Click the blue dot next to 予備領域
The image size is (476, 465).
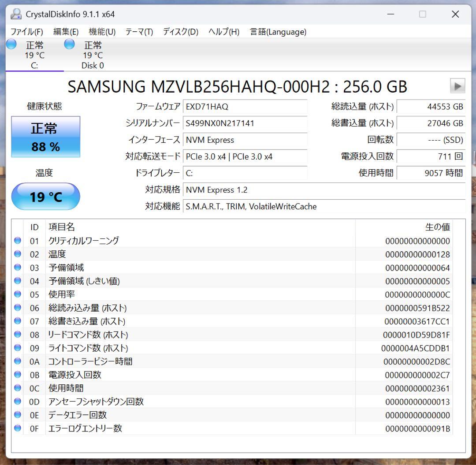coord(18,267)
